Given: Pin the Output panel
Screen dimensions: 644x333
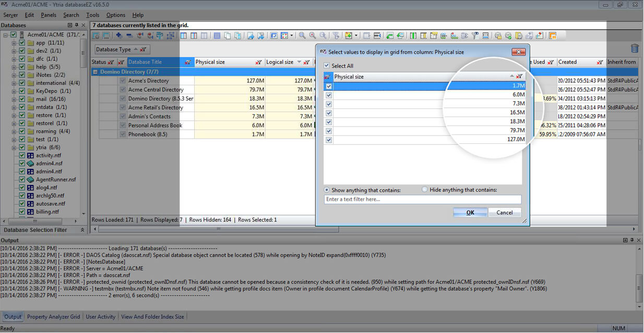Looking at the screenshot, I should pos(633,240).
